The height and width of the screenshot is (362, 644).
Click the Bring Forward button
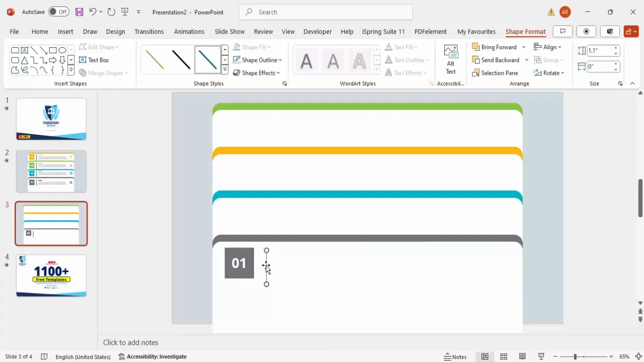[495, 47]
